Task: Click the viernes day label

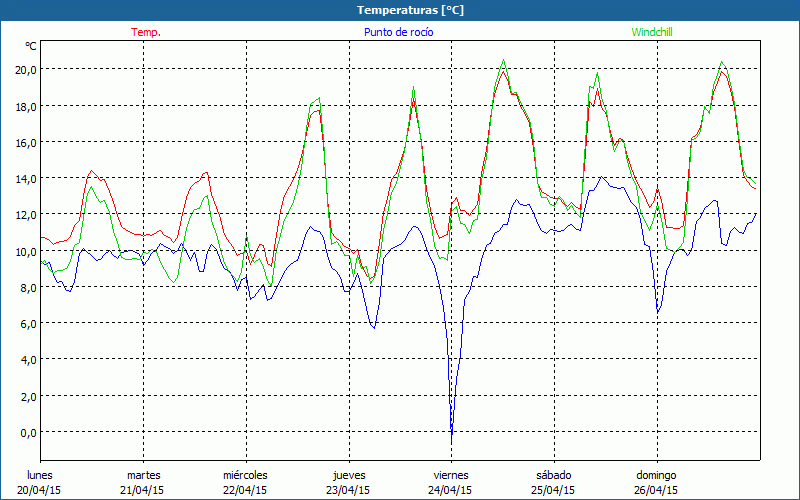Action: tap(450, 475)
